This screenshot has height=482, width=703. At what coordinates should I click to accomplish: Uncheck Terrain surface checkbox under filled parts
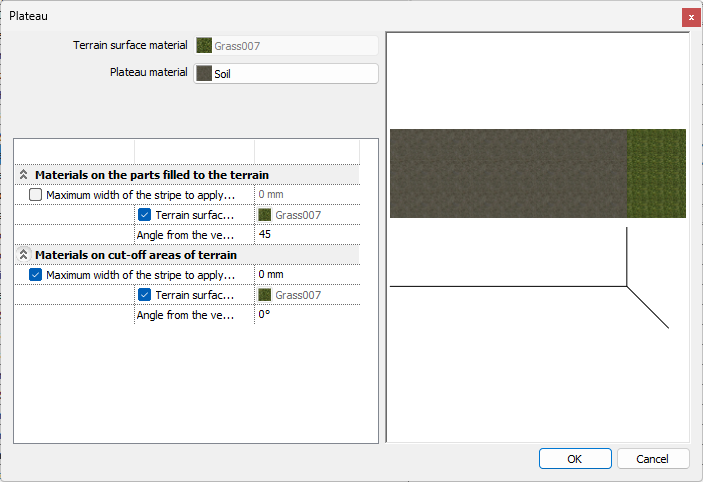(145, 215)
